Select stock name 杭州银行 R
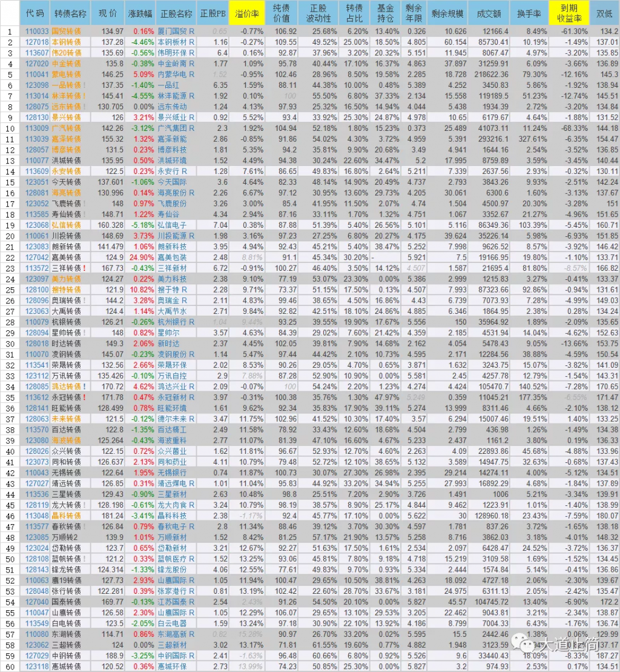This screenshot has height=672, width=620. 176,322
